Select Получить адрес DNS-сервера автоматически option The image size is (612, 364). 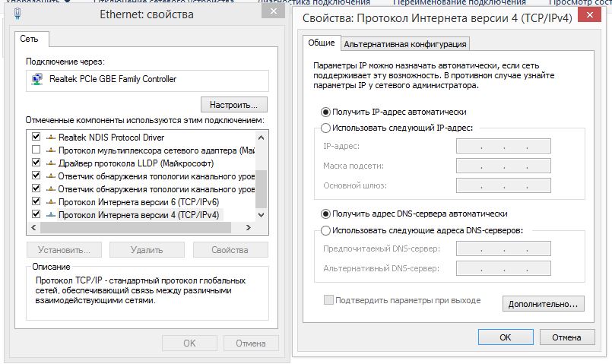[x=325, y=214]
